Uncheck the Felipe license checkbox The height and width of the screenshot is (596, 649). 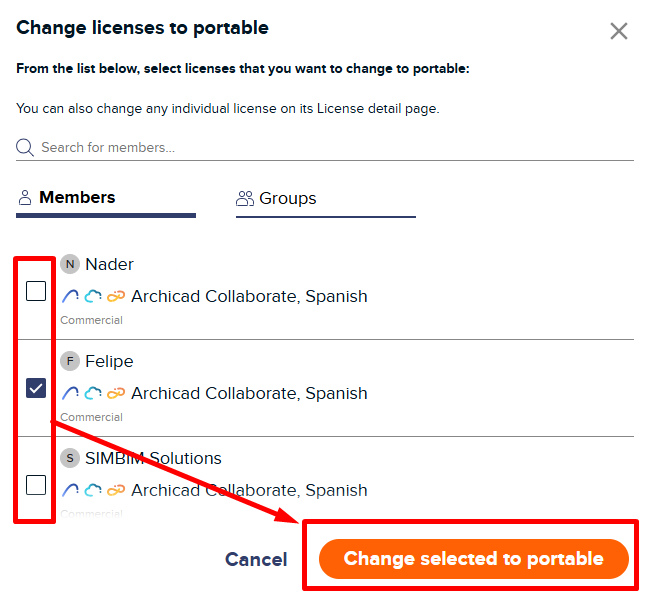36,388
